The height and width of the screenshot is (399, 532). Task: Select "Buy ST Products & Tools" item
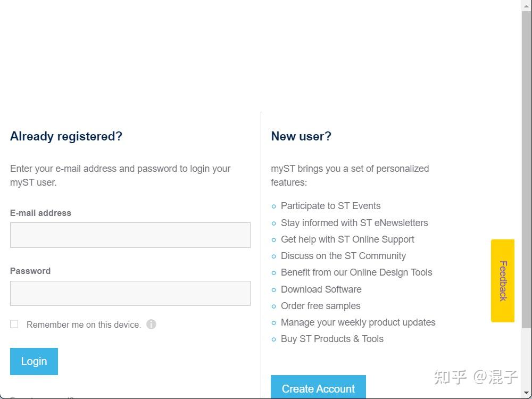click(332, 339)
